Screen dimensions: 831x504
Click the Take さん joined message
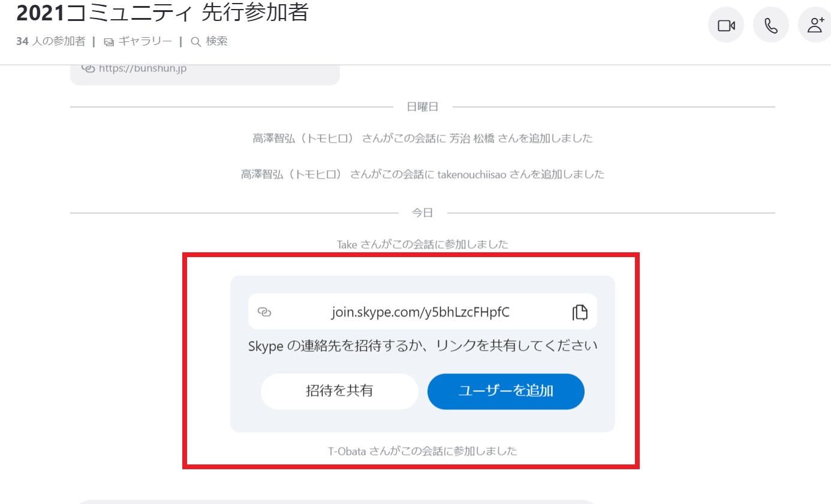click(423, 245)
